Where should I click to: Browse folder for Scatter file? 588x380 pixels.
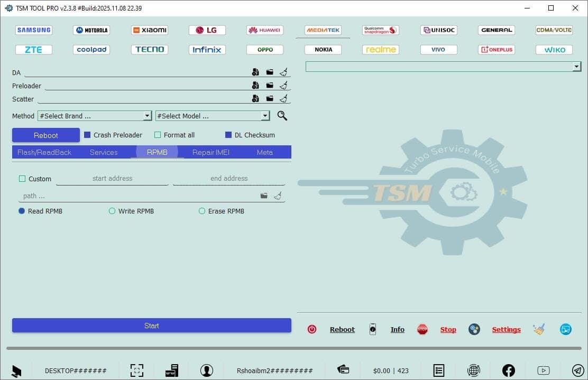click(270, 98)
